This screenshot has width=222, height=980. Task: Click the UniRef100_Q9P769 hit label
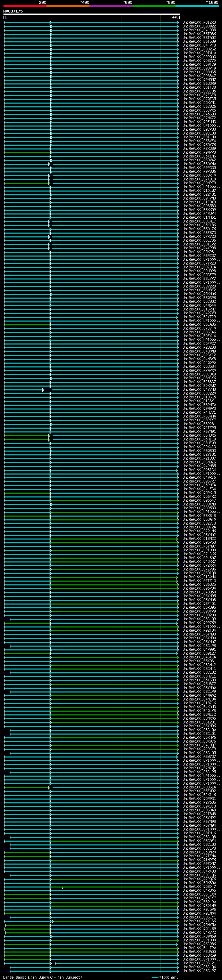(x=199, y=623)
